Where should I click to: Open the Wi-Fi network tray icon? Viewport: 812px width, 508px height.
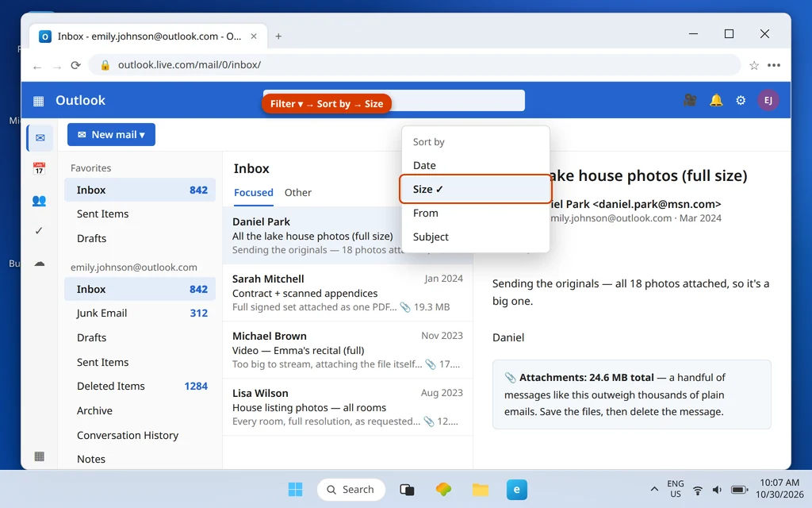(698, 490)
